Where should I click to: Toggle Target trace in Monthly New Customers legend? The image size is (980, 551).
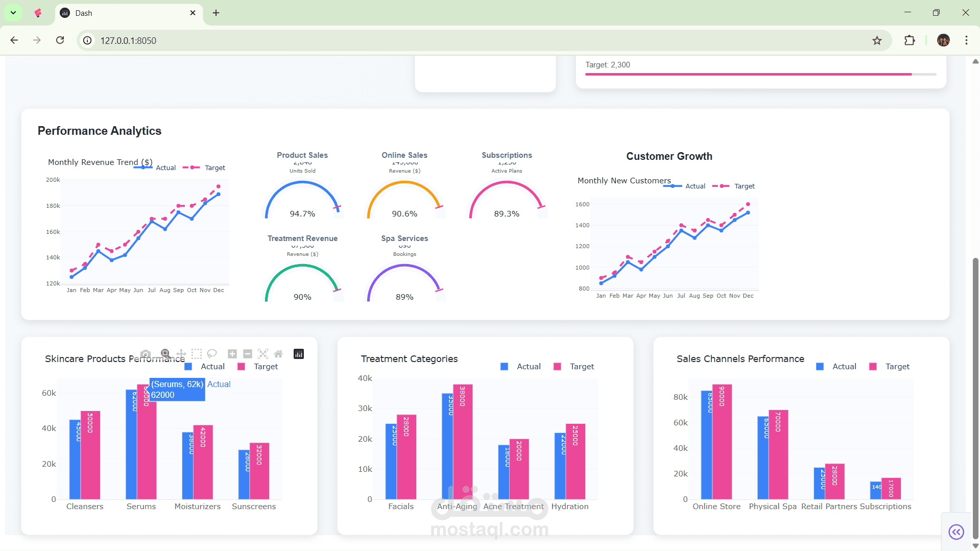[733, 186]
